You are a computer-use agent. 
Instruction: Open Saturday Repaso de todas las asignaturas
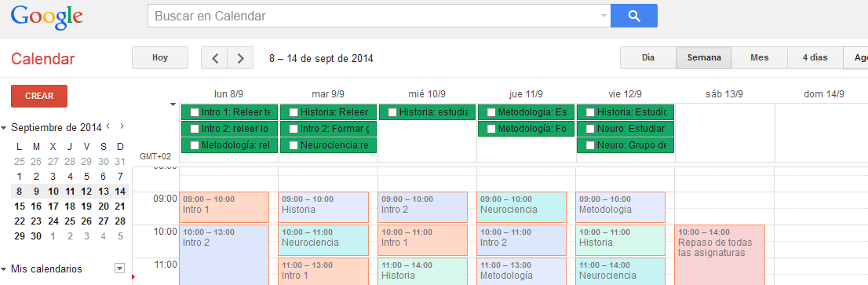[x=720, y=254]
